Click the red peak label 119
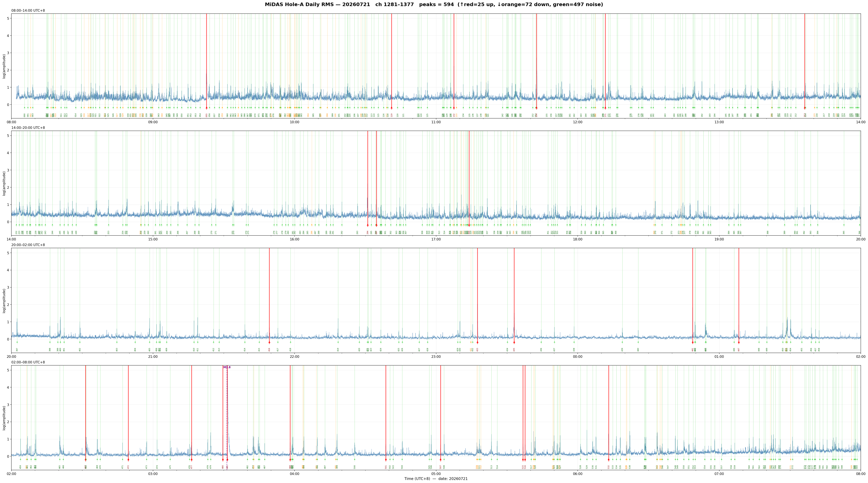Image resolution: width=868 pixels, height=483 pixels. 392,115
